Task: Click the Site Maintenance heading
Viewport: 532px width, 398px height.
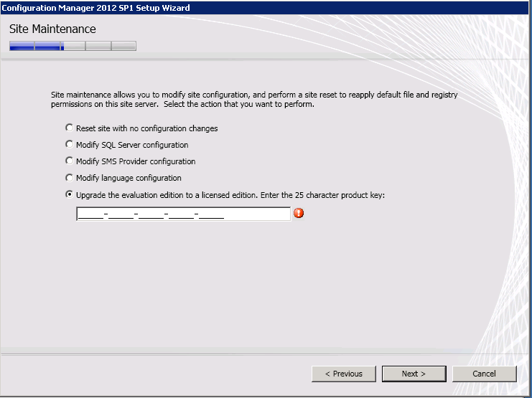Action: (52, 29)
